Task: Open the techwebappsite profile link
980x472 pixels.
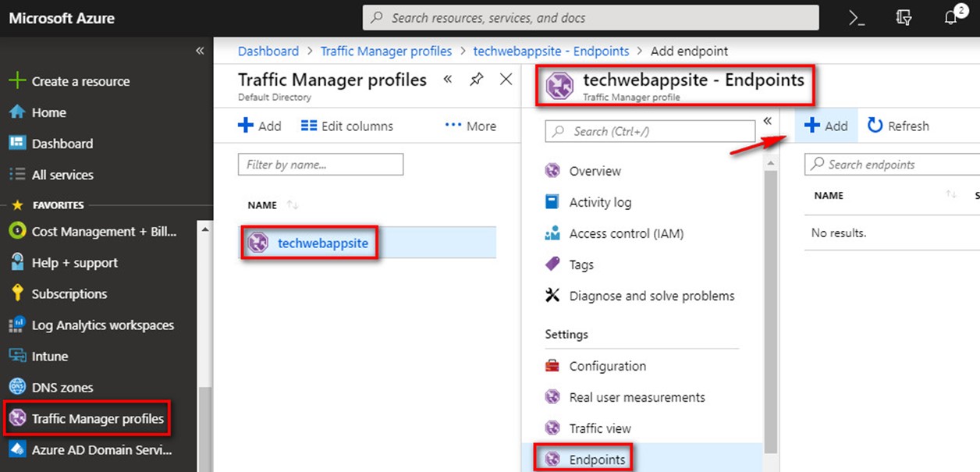Action: (323, 243)
